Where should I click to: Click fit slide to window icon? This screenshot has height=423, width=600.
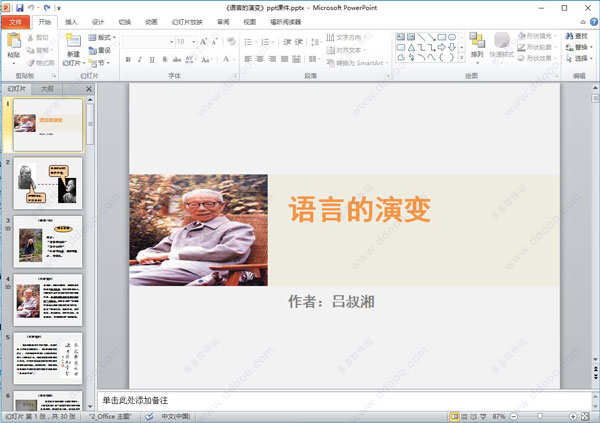[x=585, y=416]
